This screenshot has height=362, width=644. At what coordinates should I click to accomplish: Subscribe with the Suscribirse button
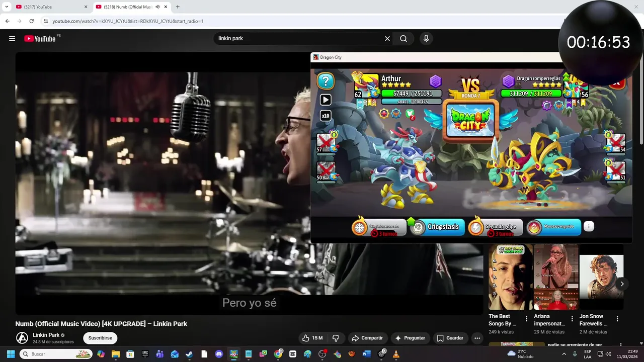point(100,338)
